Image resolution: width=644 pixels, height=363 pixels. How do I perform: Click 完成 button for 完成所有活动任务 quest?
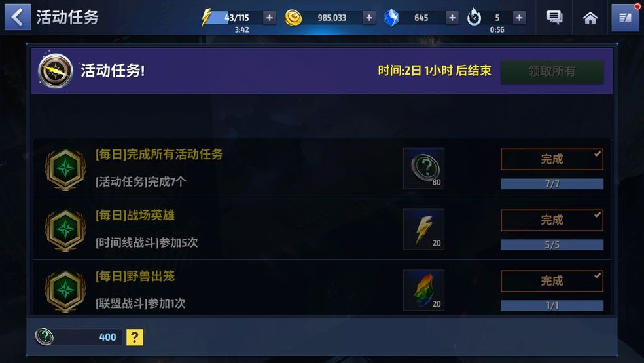pos(552,159)
